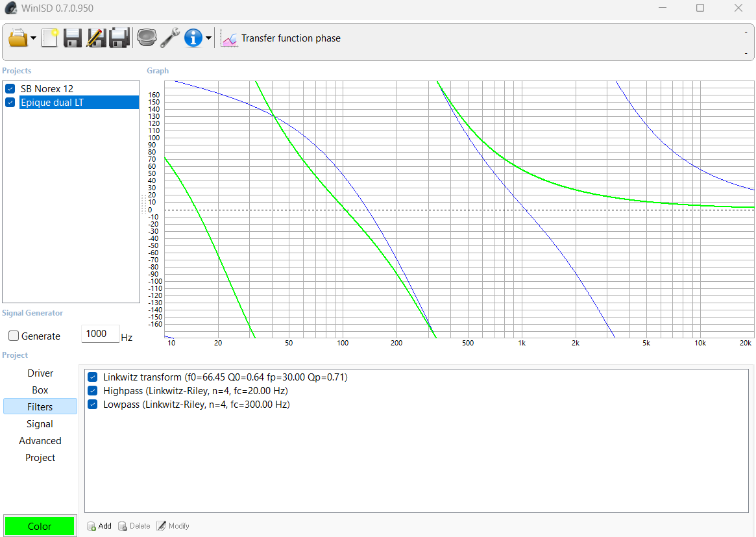Select Highpass fc=20.00 Hz filter row
The height and width of the screenshot is (537, 756).
pos(195,390)
